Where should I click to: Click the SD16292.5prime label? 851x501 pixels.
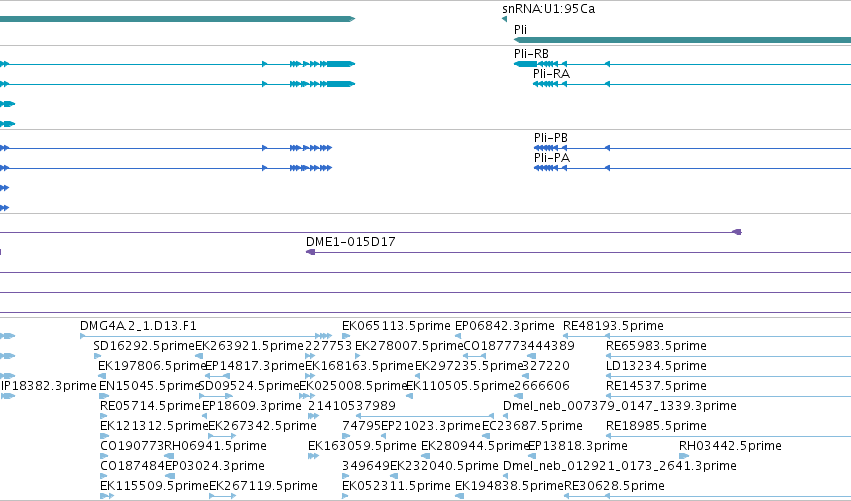click(144, 346)
